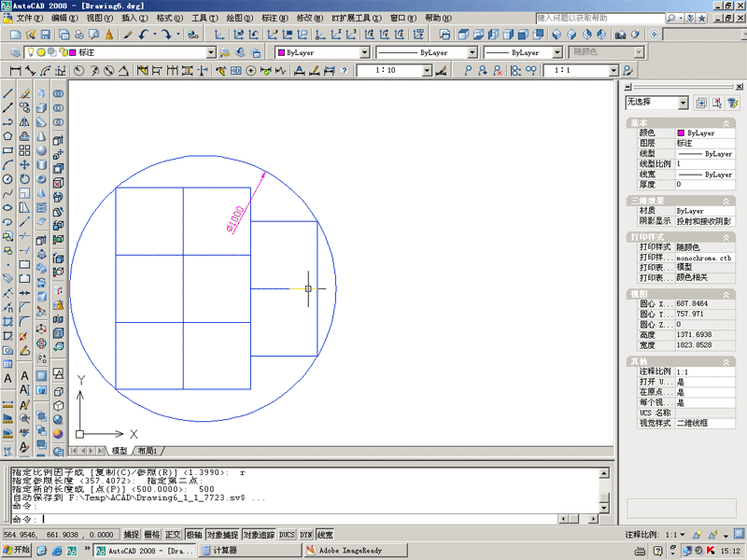
Task: Select the Circle draw tool
Action: 7,179
